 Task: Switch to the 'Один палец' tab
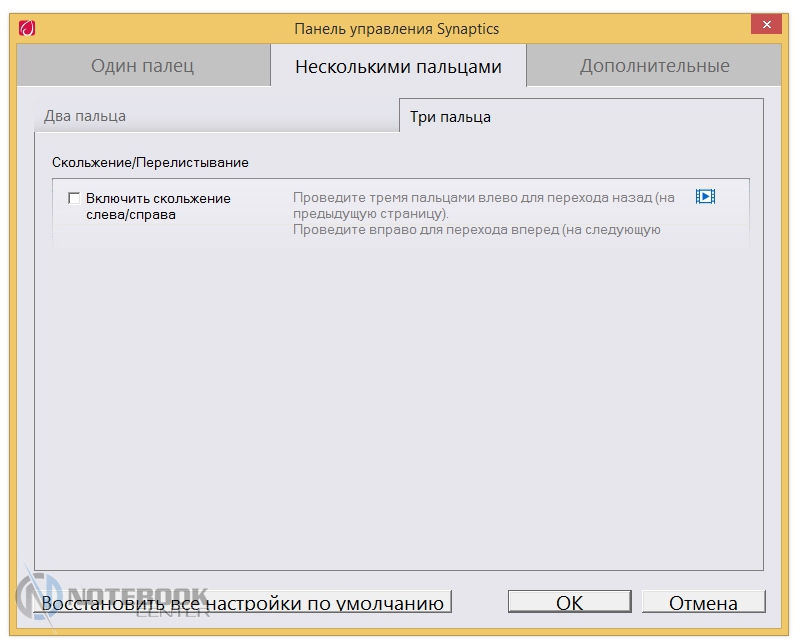[143, 65]
